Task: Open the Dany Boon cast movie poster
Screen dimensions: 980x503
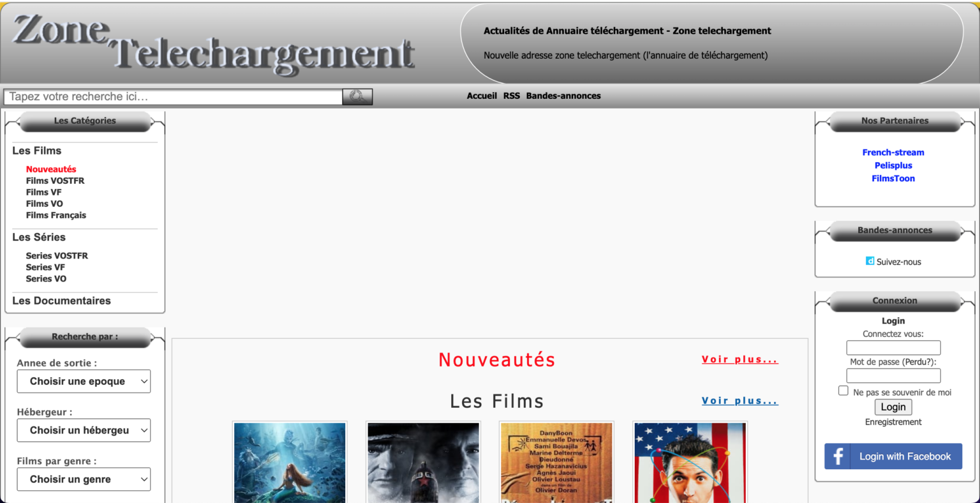Action: click(x=556, y=463)
